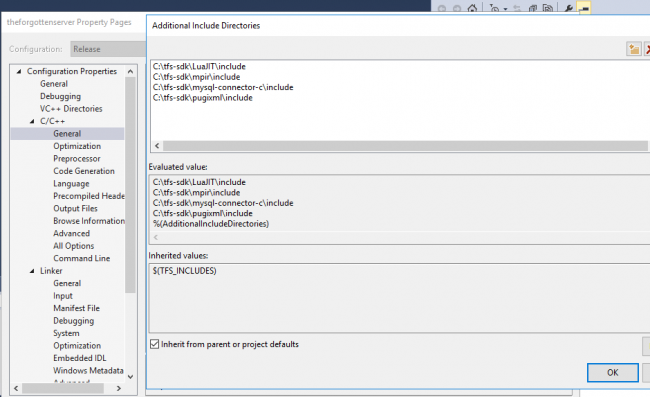Select General under Linker
Viewport: 650px width, 397px height.
point(67,283)
